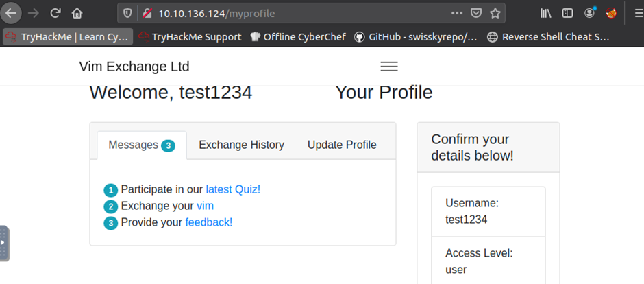Bookmark this page with the star icon
Viewport: 644px width, 284px height.
coord(495,14)
